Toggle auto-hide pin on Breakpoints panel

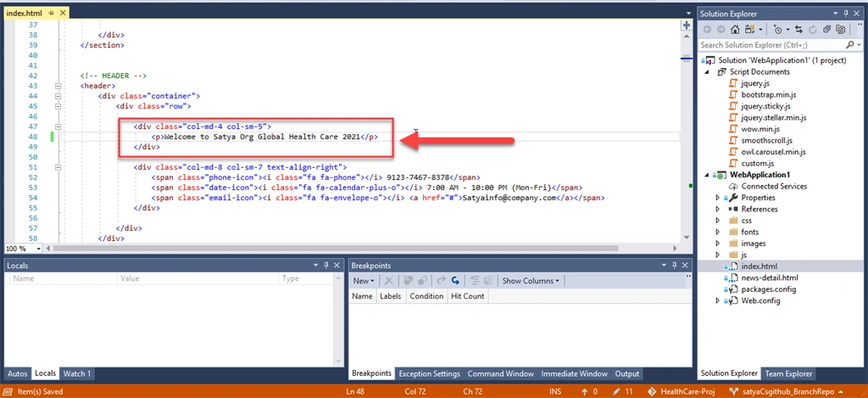point(674,266)
